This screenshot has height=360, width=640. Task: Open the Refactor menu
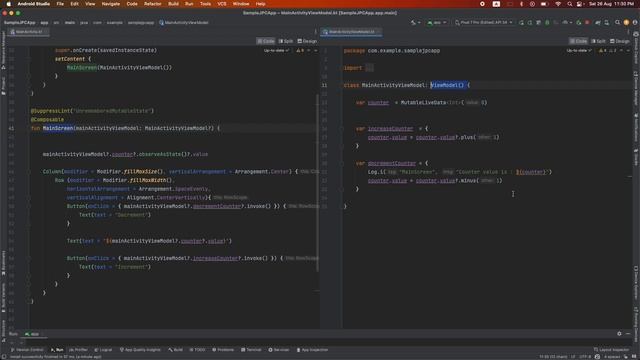click(153, 4)
